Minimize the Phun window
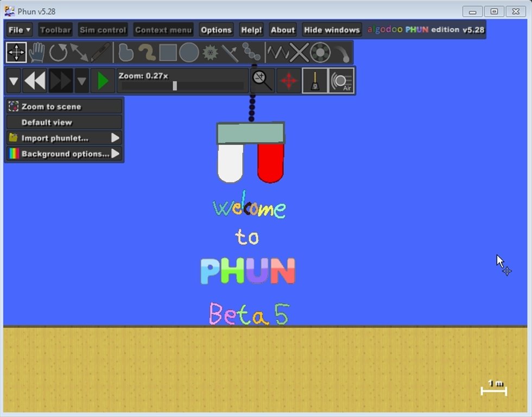This screenshot has width=532, height=417. point(472,11)
